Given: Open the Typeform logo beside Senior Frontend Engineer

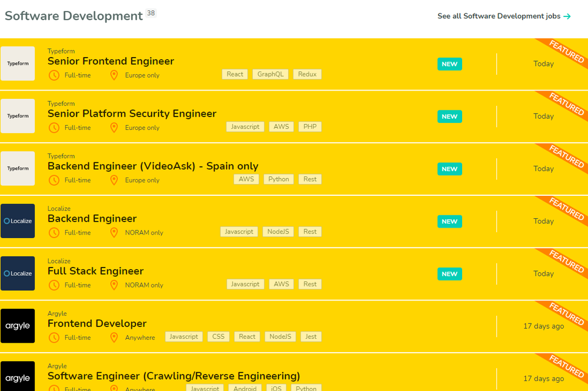Looking at the screenshot, I should pos(18,64).
